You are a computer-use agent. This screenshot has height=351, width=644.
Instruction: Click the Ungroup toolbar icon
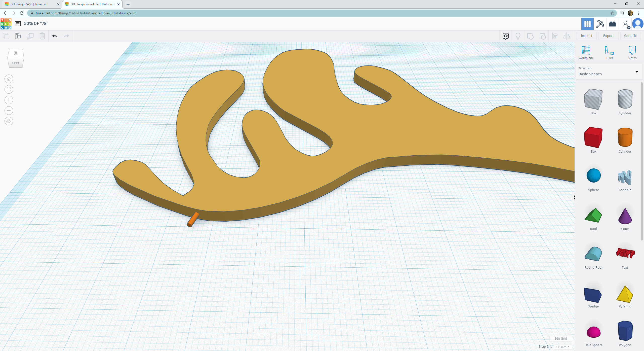[x=542, y=36]
